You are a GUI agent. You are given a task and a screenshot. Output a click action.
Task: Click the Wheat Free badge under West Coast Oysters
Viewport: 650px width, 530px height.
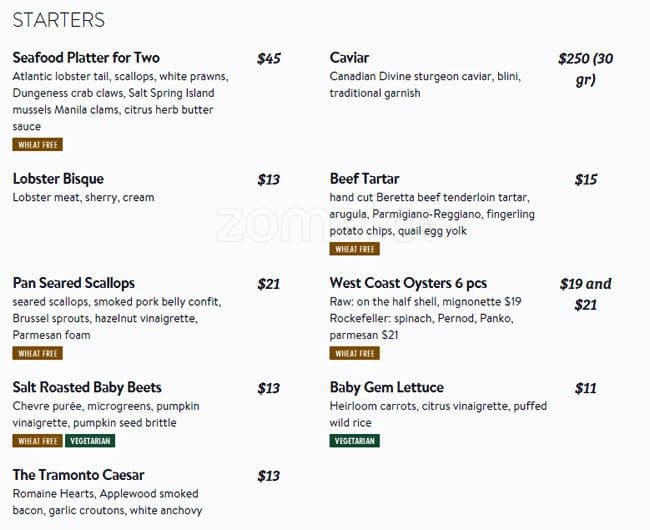point(355,353)
